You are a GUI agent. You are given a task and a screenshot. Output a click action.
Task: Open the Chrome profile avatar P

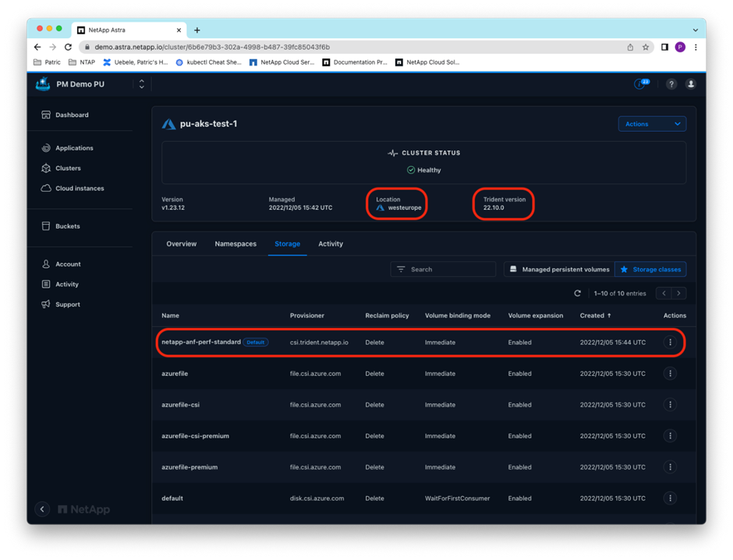pyautogui.click(x=680, y=47)
